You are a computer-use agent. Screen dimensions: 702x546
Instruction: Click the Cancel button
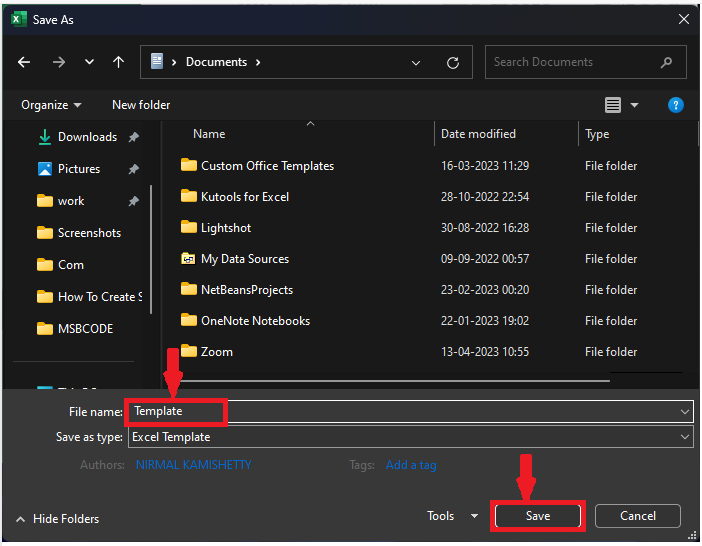click(x=637, y=516)
